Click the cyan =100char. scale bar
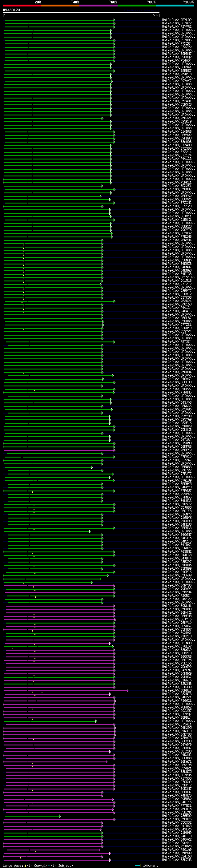Image resolution: width=197 pixels, height=868 pixels. click(x=137, y=866)
